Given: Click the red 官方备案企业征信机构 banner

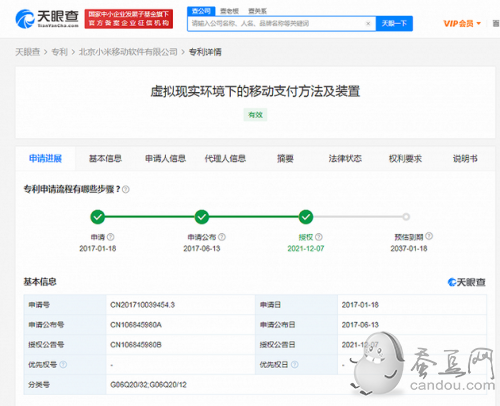Looking at the screenshot, I should pos(129,19).
